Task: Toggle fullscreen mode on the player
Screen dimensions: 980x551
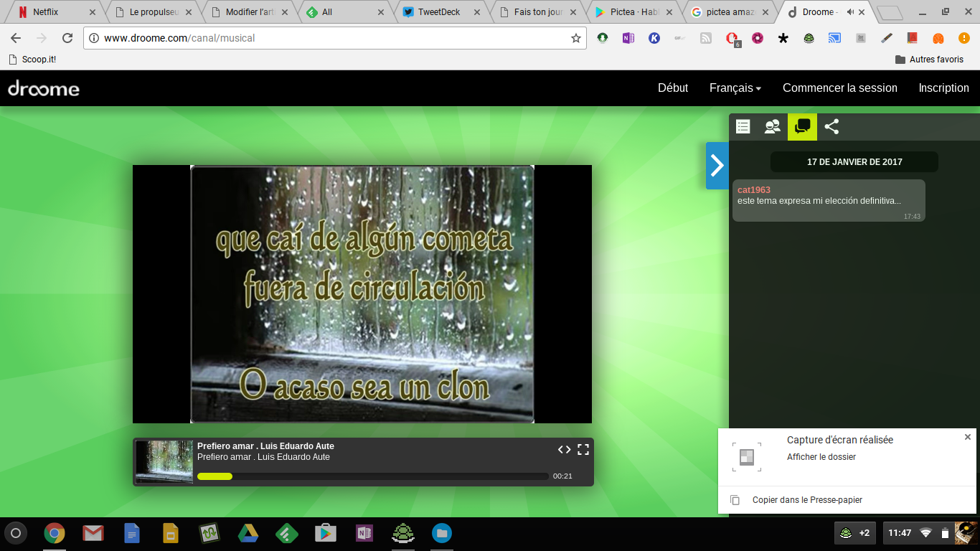Action: pyautogui.click(x=583, y=449)
